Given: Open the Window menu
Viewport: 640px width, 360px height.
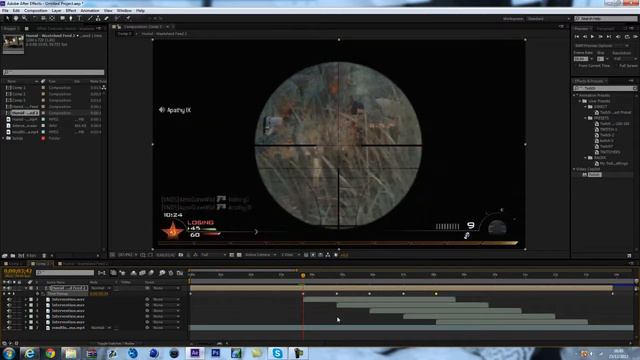Looking at the screenshot, I should click(124, 11).
